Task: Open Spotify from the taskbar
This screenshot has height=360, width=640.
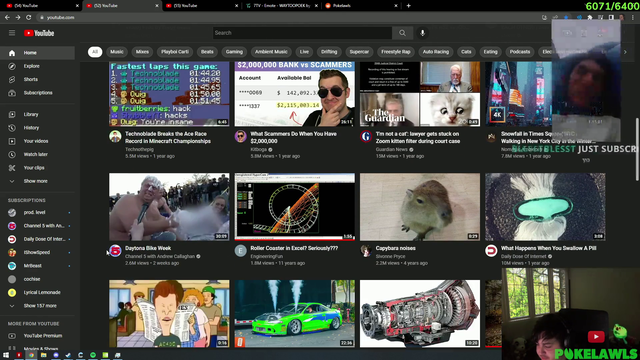Action: coord(93,355)
